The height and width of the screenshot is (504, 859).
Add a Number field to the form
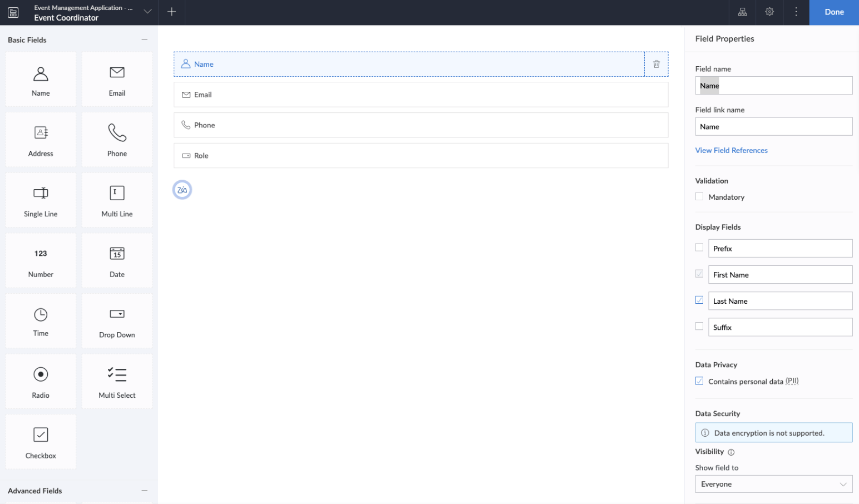[x=40, y=260]
